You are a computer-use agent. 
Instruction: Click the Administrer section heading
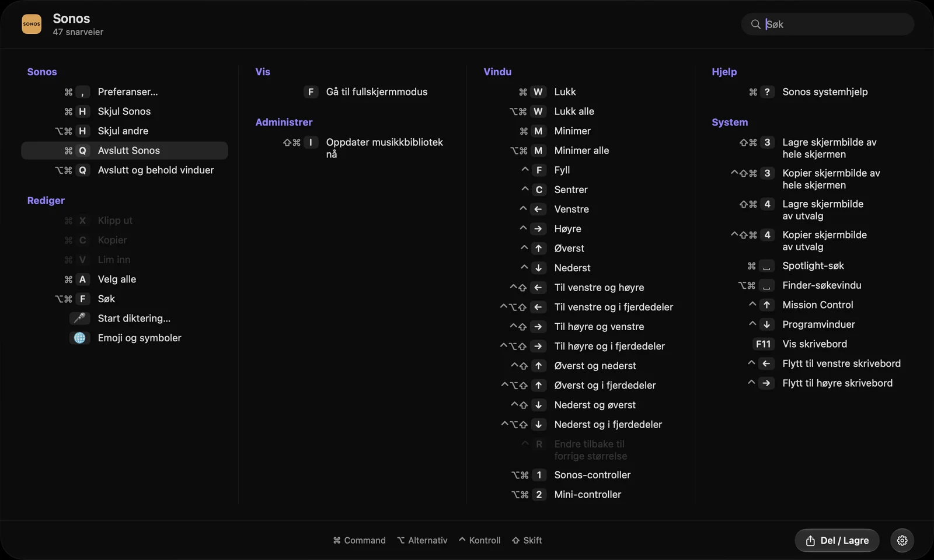click(x=284, y=122)
